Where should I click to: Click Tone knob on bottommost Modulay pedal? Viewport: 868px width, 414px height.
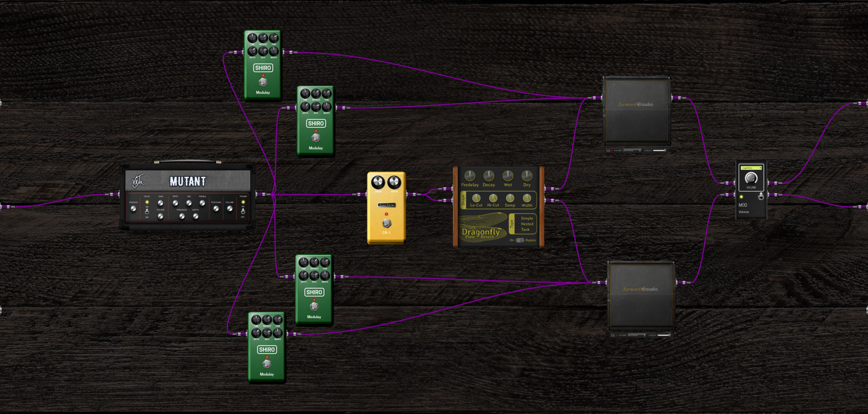point(278,319)
